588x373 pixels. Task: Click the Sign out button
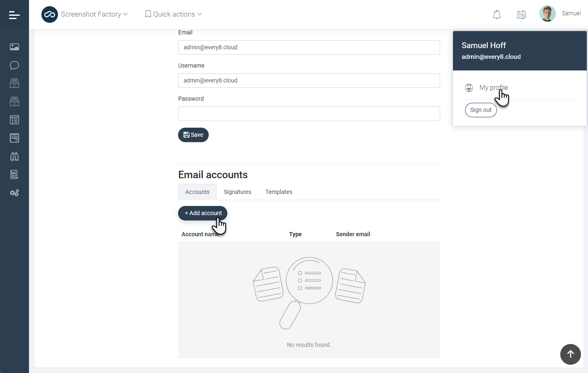point(480,110)
